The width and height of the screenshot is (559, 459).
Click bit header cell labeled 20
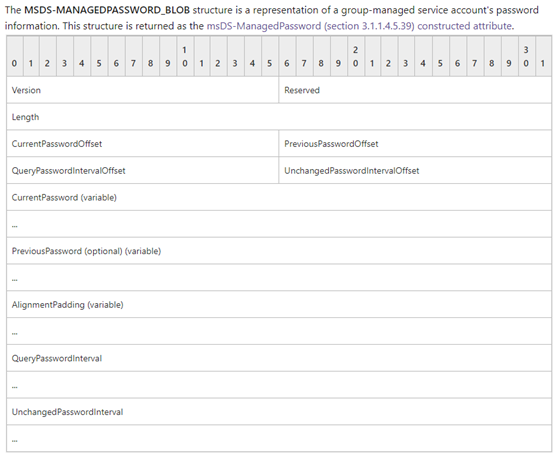pos(355,57)
